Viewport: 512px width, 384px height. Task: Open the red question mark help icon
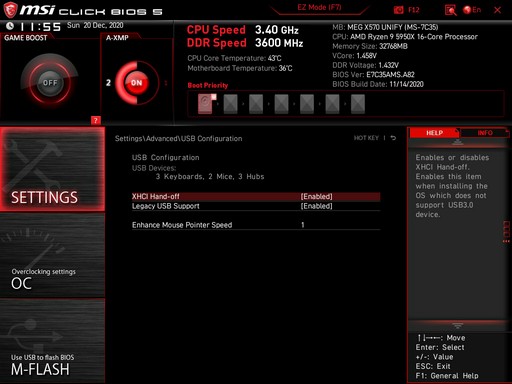[x=96, y=120]
